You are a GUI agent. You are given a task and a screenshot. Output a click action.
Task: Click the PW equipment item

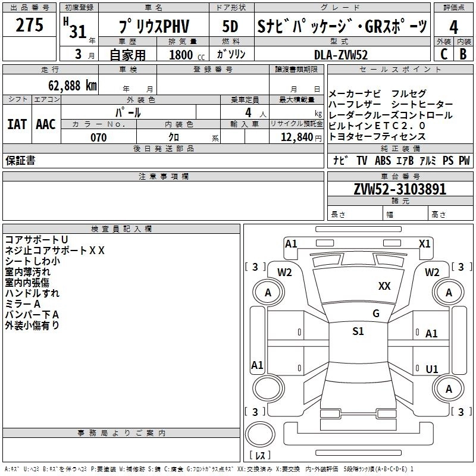pyautogui.click(x=464, y=160)
